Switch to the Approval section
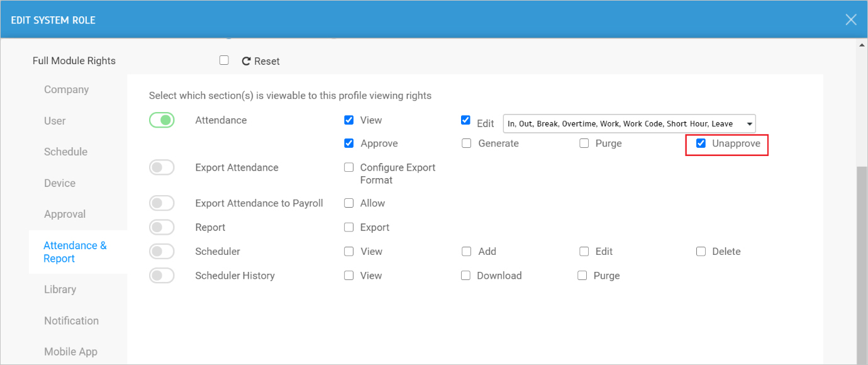The height and width of the screenshot is (365, 868). [65, 214]
